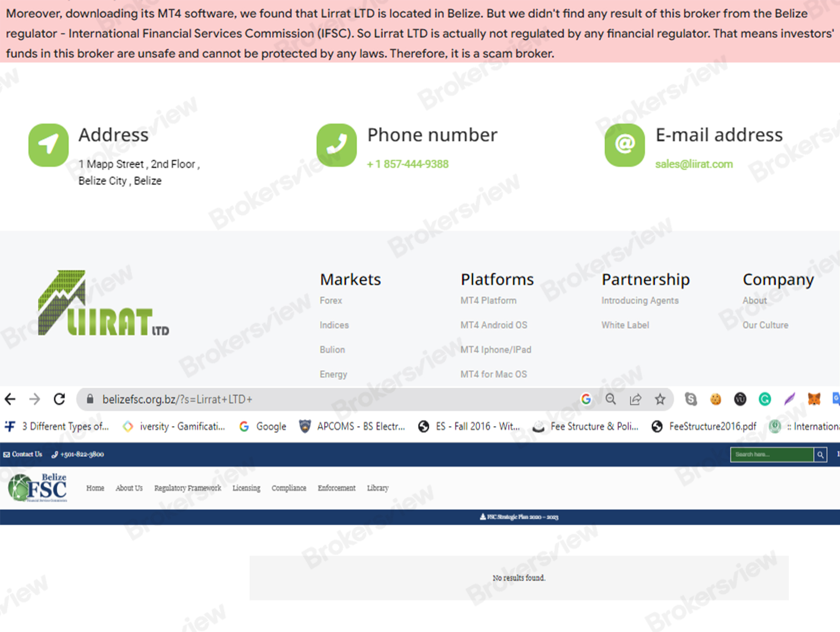The height and width of the screenshot is (632, 840).
Task: Open the Regulatory Framework menu
Action: [x=187, y=488]
